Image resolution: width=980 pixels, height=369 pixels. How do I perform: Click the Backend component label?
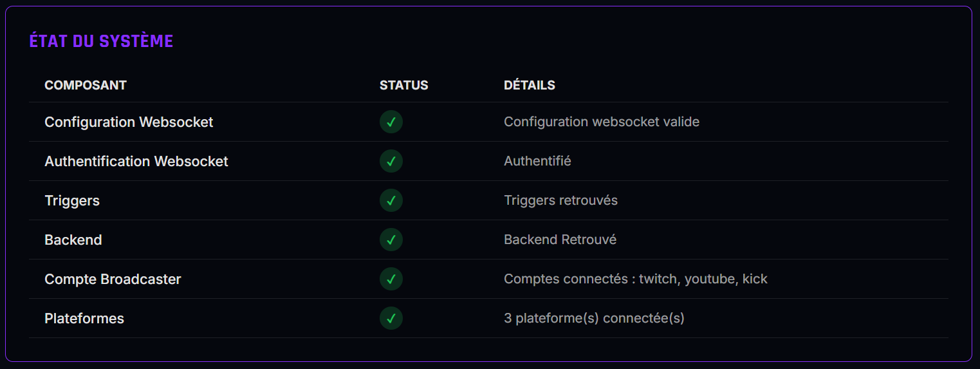click(x=73, y=240)
